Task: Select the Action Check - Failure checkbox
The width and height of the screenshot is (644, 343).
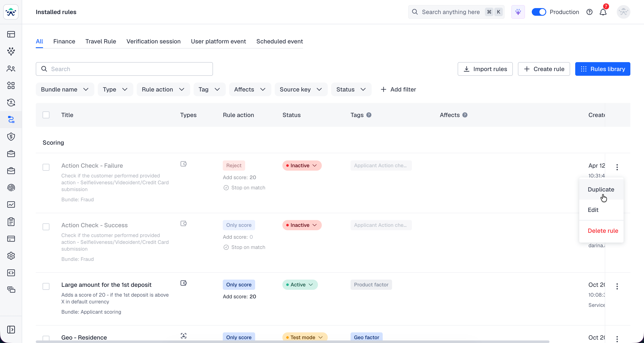Action: (x=46, y=167)
